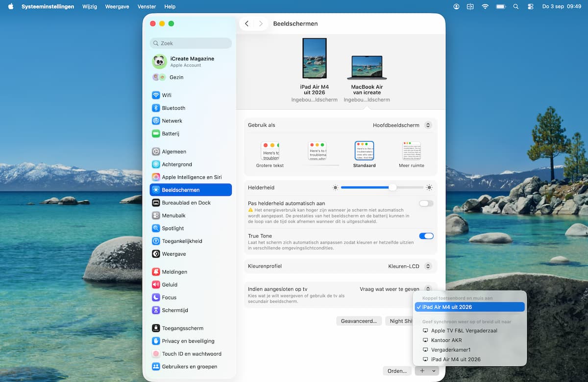Select Netwerk in the sidebar
The image size is (588, 382).
pos(191,120)
